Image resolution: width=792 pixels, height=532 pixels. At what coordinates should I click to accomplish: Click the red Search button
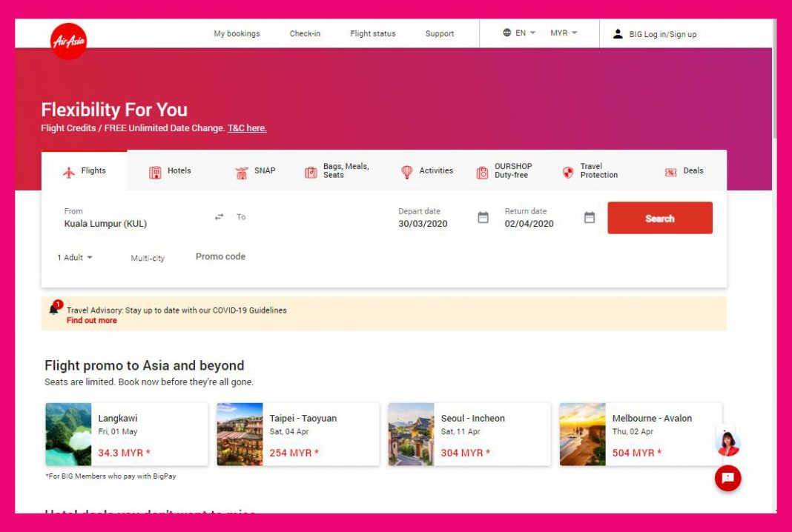point(659,217)
